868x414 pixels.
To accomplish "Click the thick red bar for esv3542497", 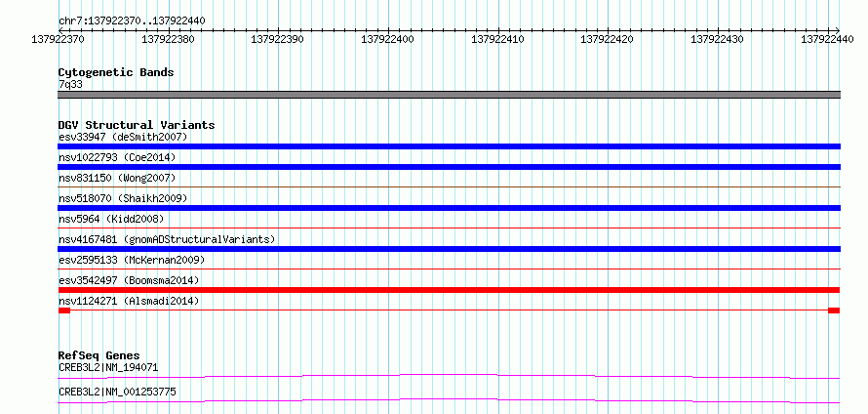I will point(449,290).
